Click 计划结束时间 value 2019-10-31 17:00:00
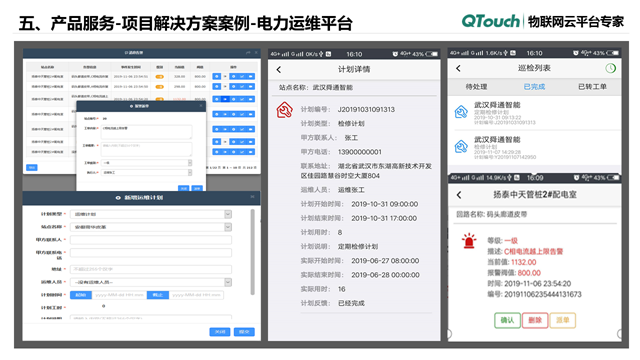 [x=384, y=218]
